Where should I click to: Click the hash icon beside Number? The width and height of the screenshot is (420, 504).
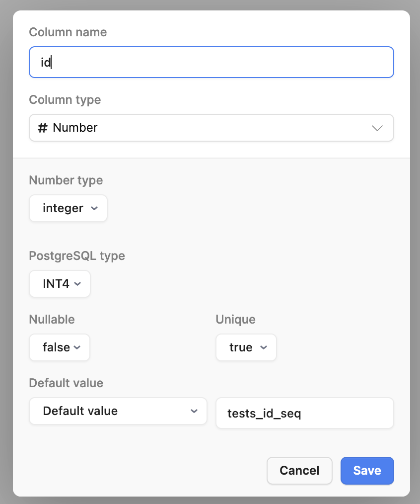click(43, 128)
